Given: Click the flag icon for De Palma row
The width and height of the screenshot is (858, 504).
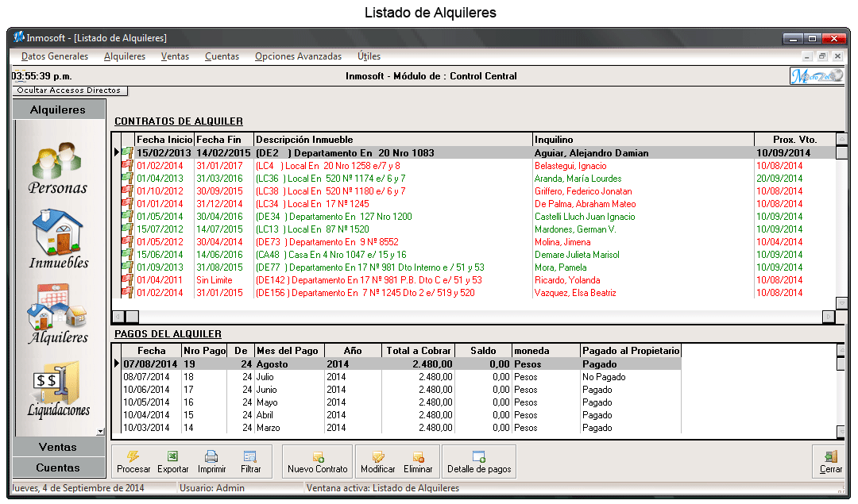Looking at the screenshot, I should [127, 203].
